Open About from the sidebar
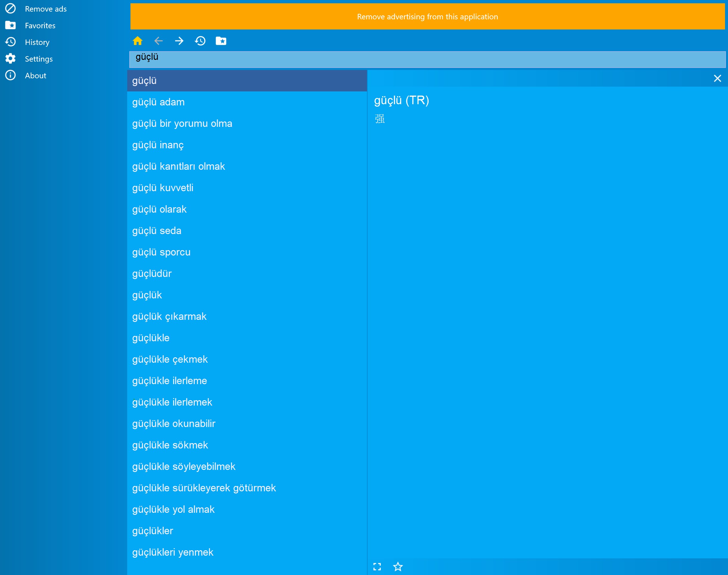This screenshot has height=575, width=728. pyautogui.click(x=35, y=75)
